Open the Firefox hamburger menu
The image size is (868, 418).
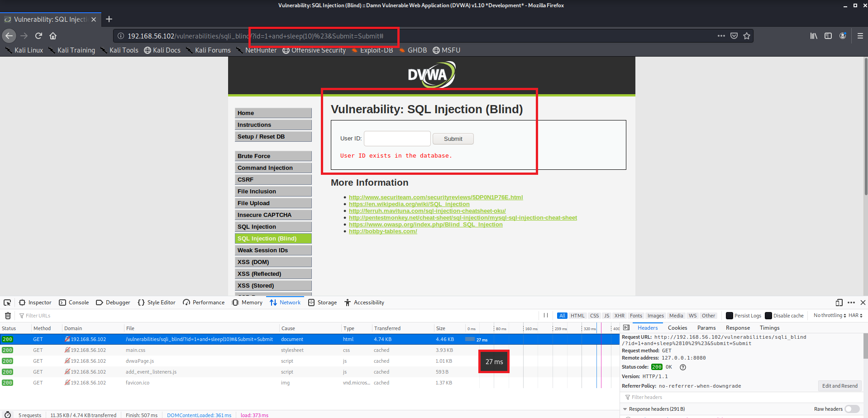pyautogui.click(x=860, y=36)
